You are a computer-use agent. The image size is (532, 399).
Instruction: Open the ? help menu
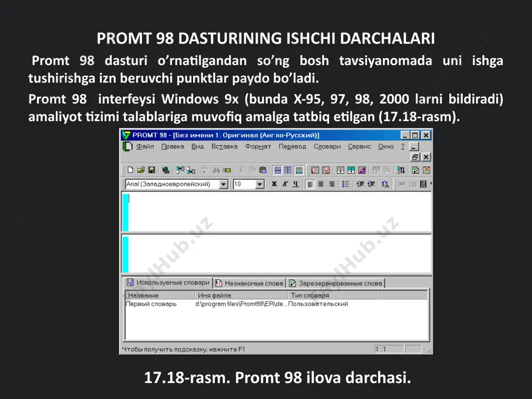coord(403,146)
